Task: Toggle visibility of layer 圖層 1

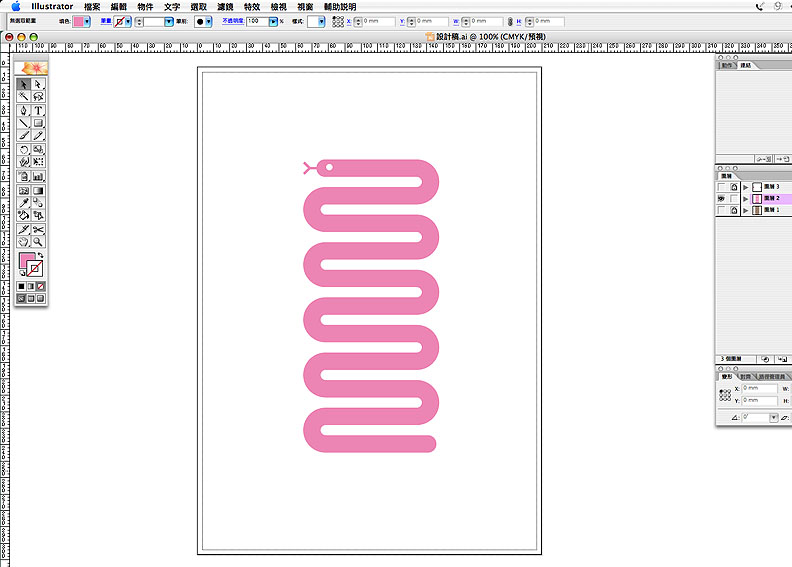Action: click(721, 210)
